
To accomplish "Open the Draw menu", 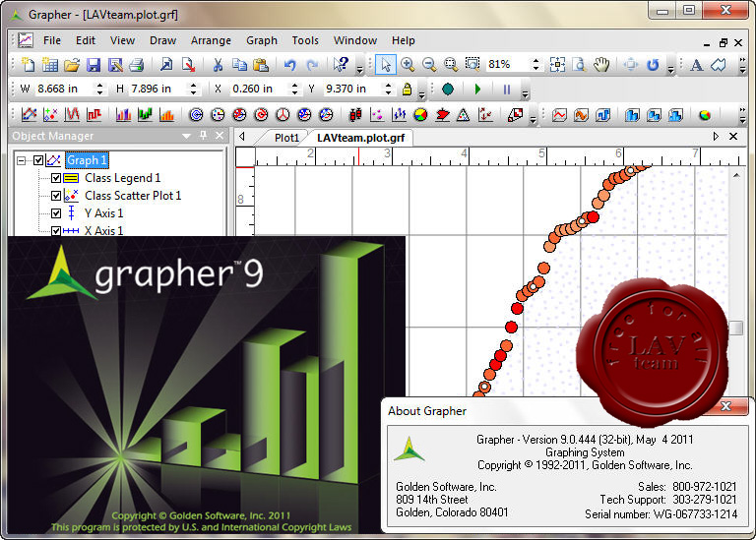I will (x=163, y=40).
